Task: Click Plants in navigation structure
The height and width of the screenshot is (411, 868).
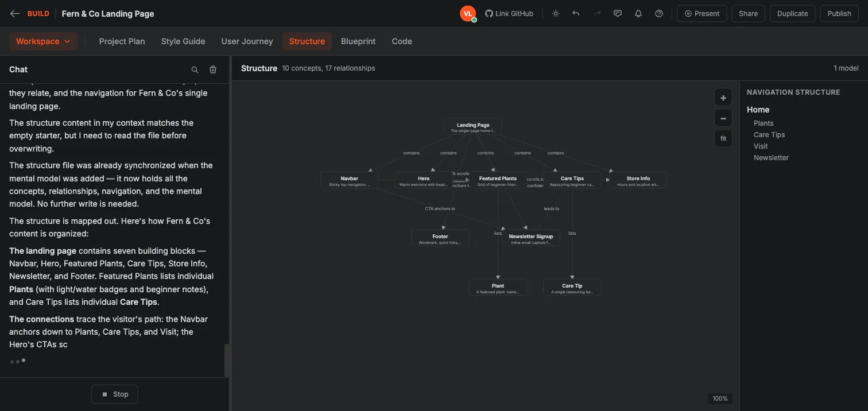Action: pos(764,123)
